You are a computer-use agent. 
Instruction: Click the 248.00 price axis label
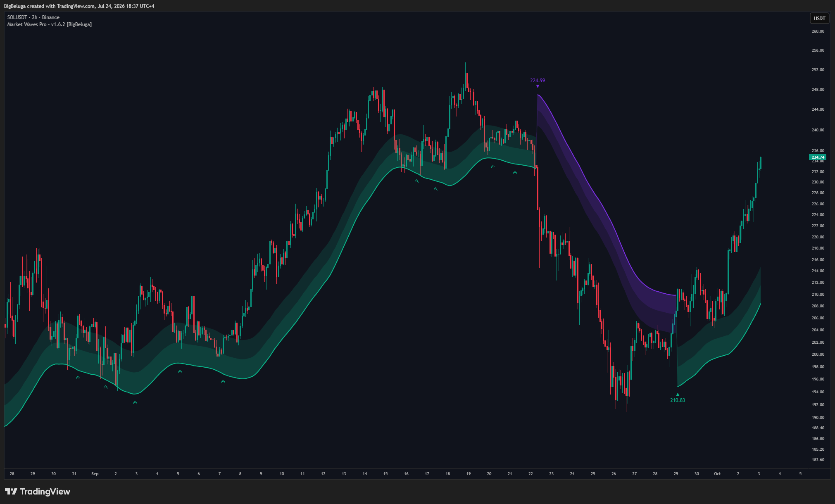coord(818,90)
